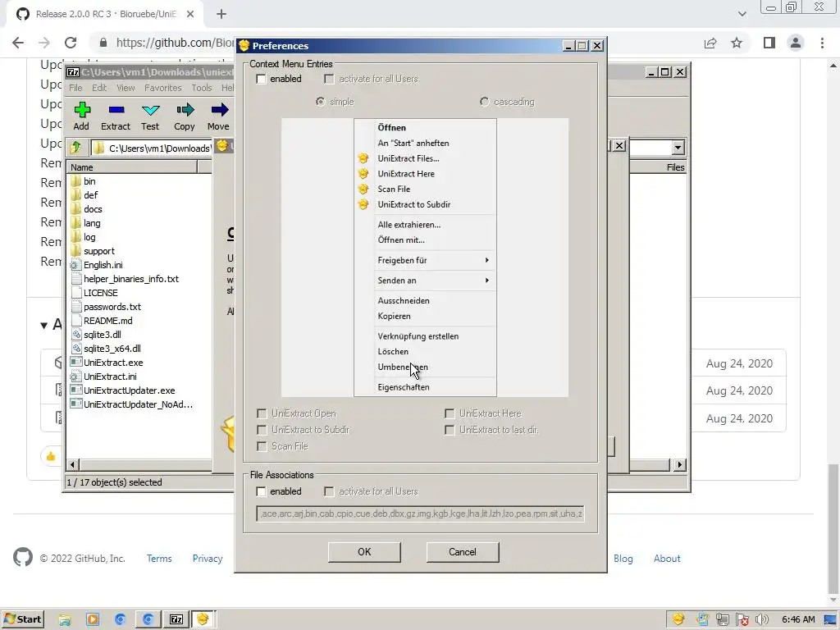
Task: Bookmark this page with the star icon
Action: (x=737, y=43)
